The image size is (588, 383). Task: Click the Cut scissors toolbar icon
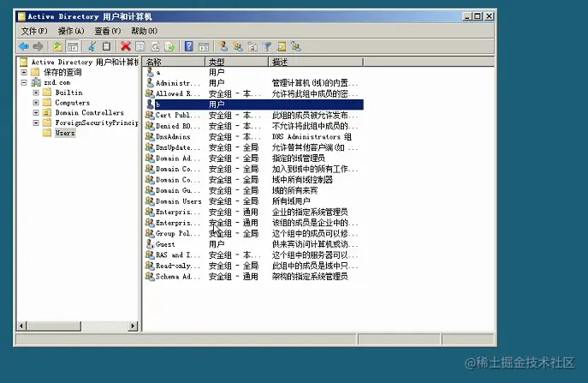tap(92, 46)
